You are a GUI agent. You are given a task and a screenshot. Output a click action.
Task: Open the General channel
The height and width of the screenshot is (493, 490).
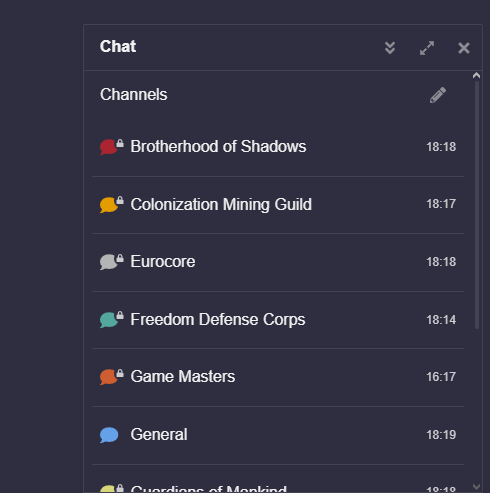(278, 435)
